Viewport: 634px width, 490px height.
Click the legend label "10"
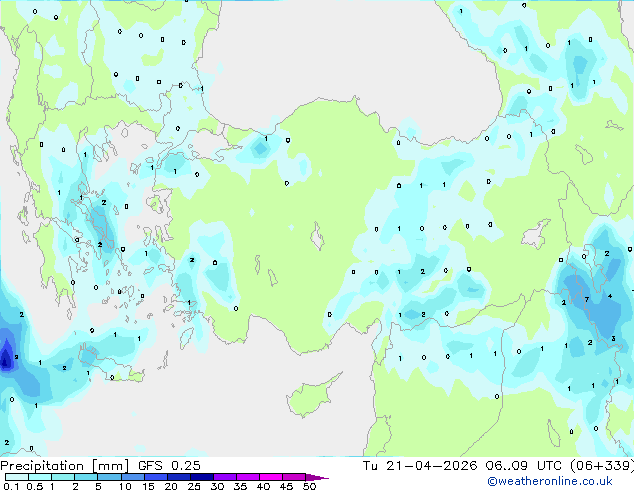click(125, 486)
